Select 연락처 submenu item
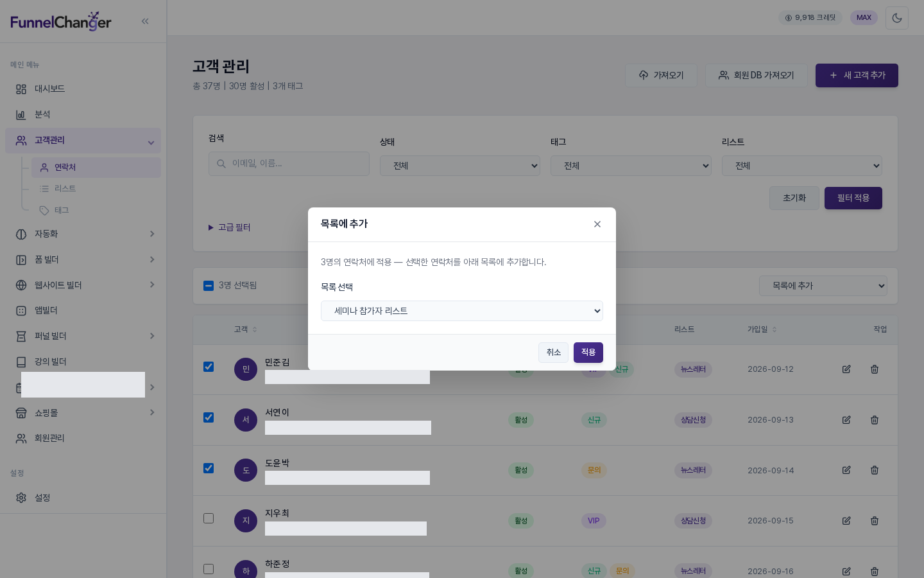Image resolution: width=924 pixels, height=578 pixels. (x=96, y=168)
